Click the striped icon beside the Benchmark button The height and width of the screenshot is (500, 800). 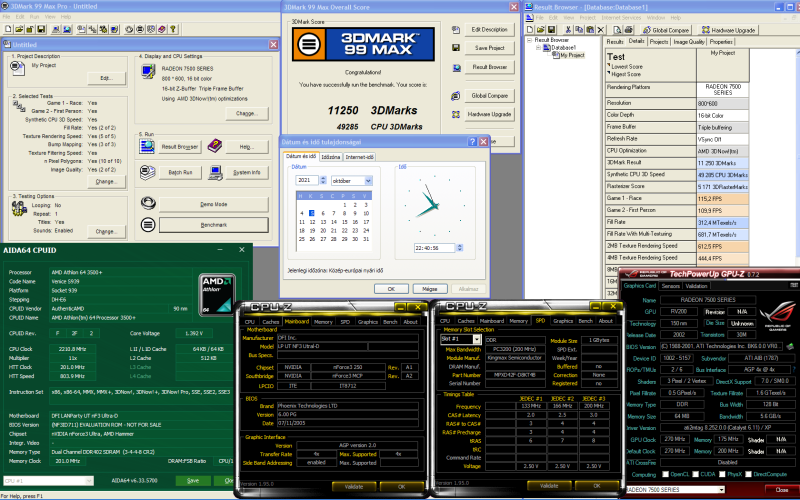coord(148,224)
